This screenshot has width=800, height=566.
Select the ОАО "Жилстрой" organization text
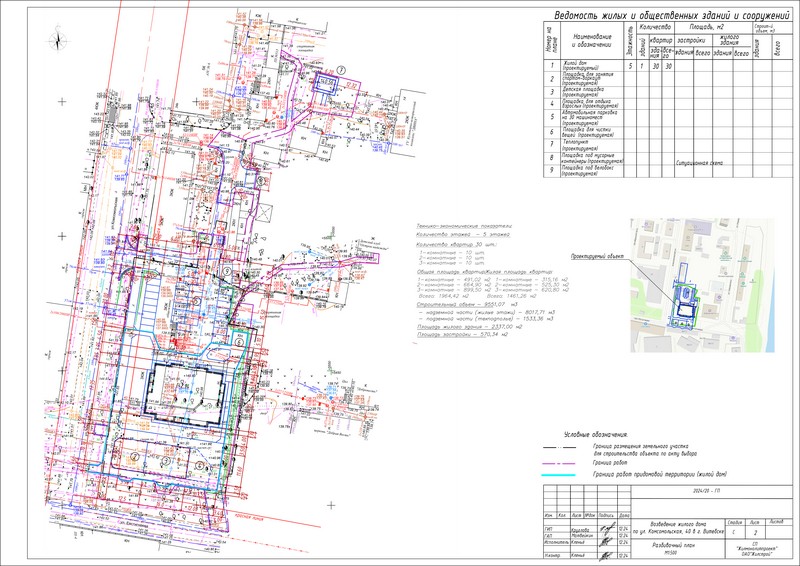[757, 554]
